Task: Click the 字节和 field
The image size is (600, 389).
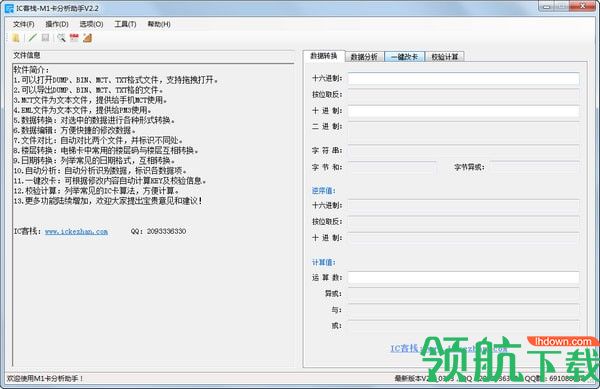Action: (x=392, y=167)
